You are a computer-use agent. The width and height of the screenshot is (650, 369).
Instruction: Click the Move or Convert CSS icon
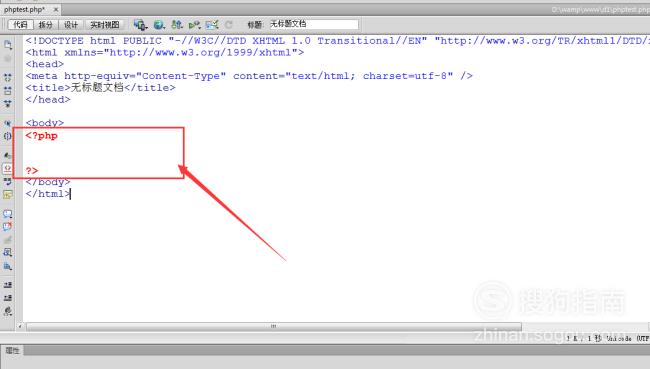click(7, 266)
